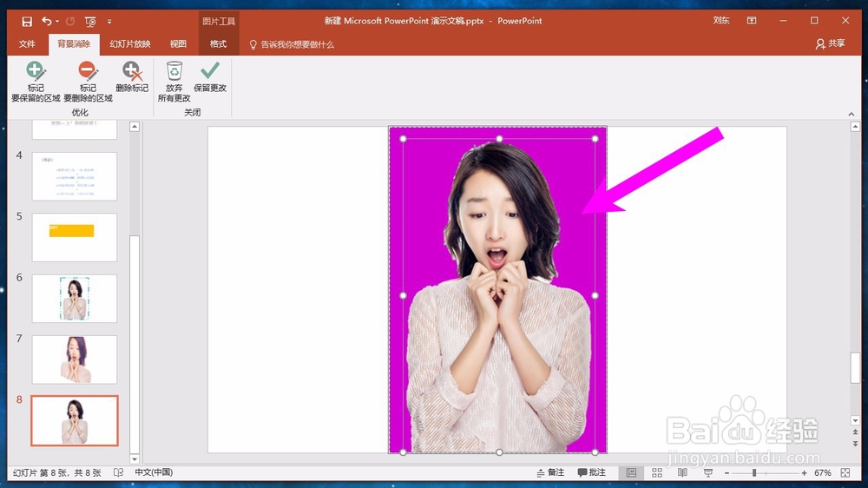
Task: Switch to Normal view icon
Action: click(632, 472)
